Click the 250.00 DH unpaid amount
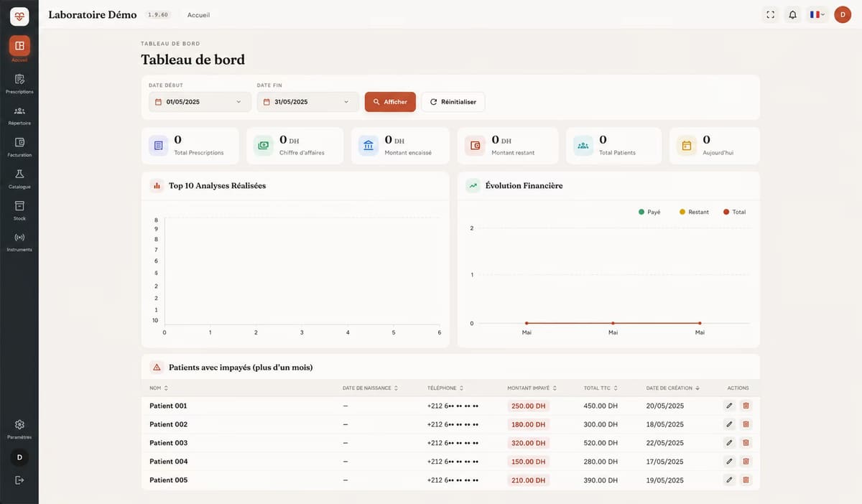862x504 pixels. (529, 406)
